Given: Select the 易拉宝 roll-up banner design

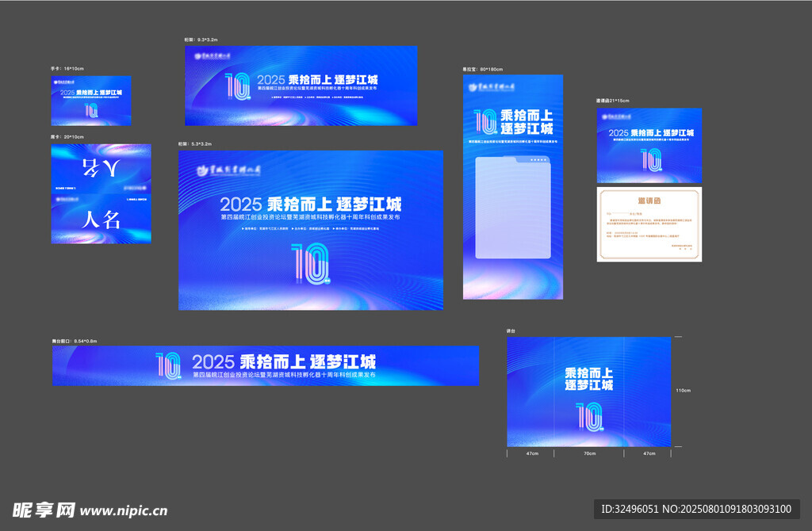Looking at the screenshot, I should click(x=513, y=187).
